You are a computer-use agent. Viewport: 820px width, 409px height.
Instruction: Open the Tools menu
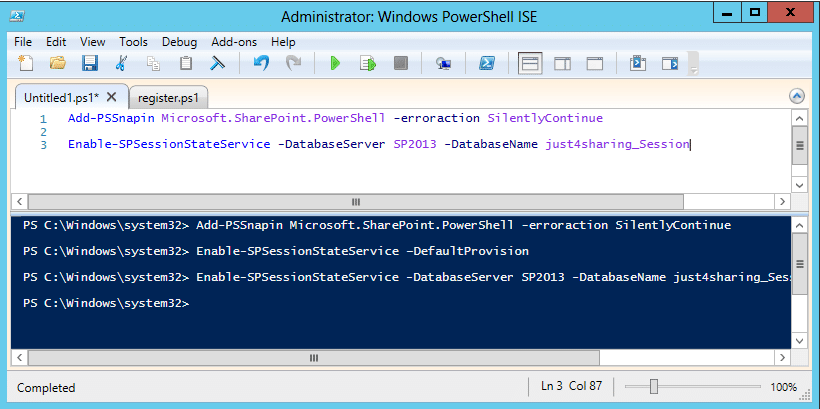pyautogui.click(x=133, y=42)
